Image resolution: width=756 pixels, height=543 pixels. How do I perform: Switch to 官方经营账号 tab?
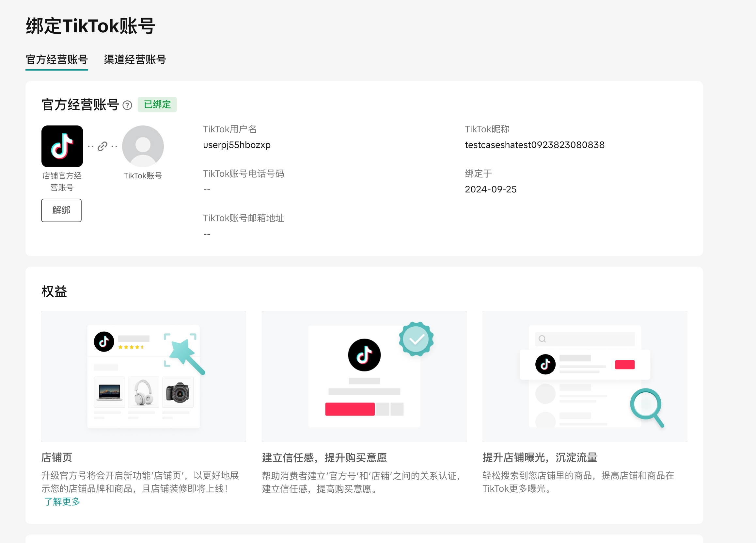(x=57, y=60)
